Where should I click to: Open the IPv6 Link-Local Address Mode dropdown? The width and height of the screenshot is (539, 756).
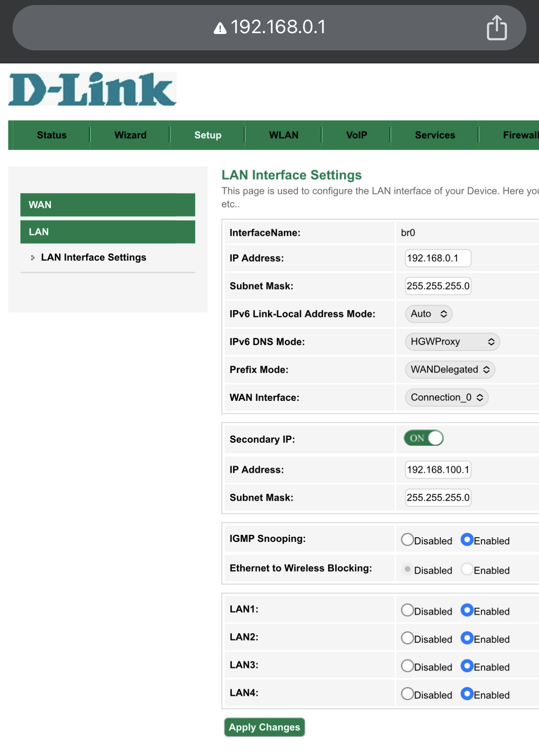pyautogui.click(x=429, y=314)
